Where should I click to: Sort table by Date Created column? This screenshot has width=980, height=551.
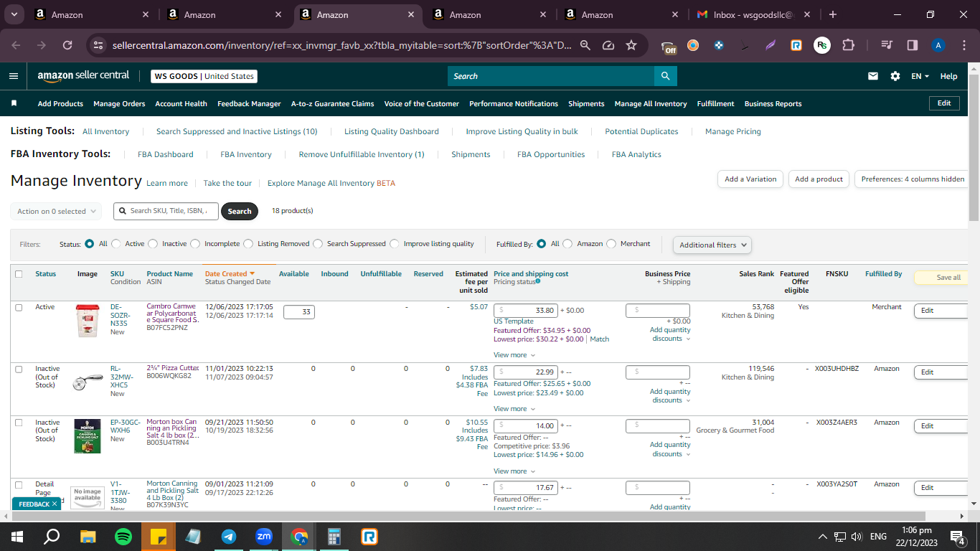230,274
